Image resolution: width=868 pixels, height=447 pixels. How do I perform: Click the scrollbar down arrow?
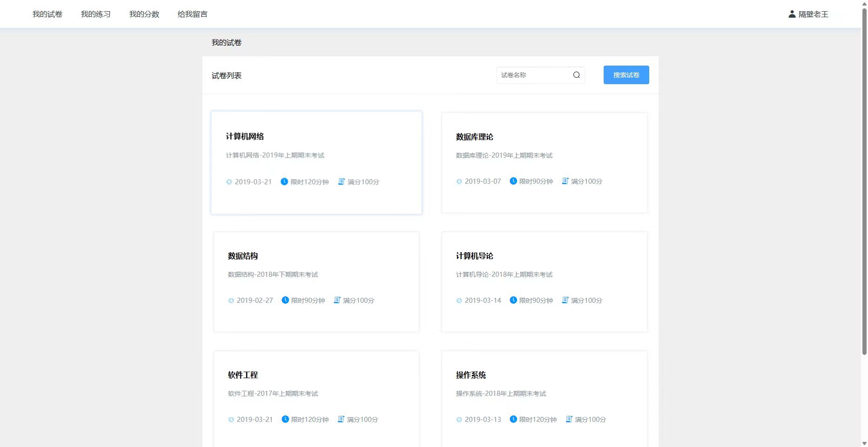(864, 443)
